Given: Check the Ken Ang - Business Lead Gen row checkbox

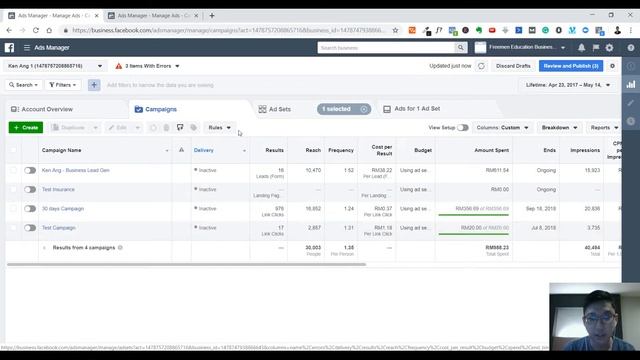Looking at the screenshot, I should (13, 170).
